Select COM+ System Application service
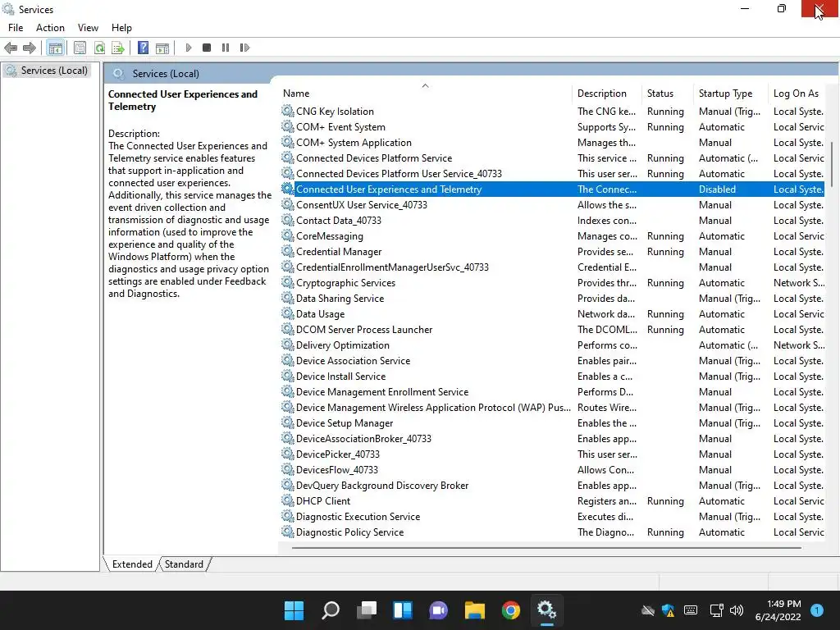Screen dimensions: 840x630 tap(552, 143)
